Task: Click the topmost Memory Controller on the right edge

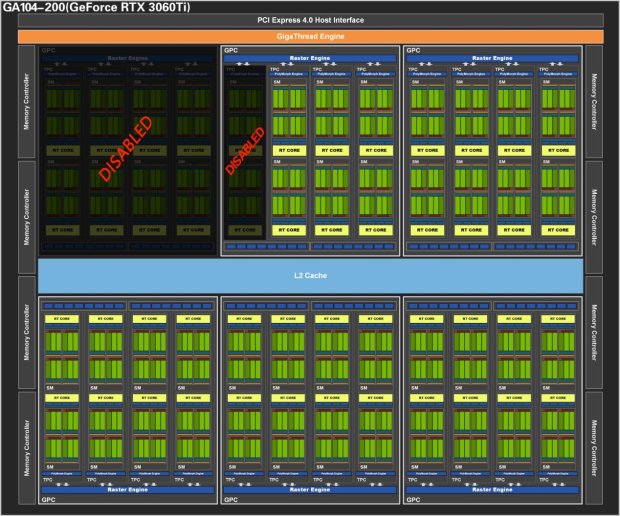Action: click(x=594, y=102)
